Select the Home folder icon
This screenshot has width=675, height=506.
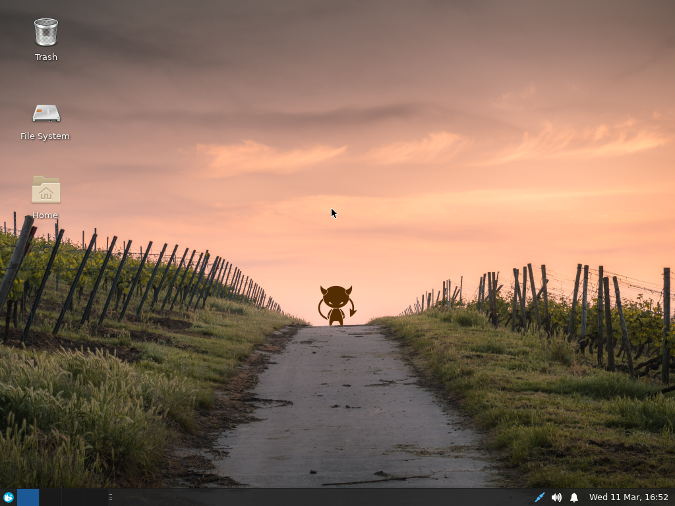pos(45,190)
